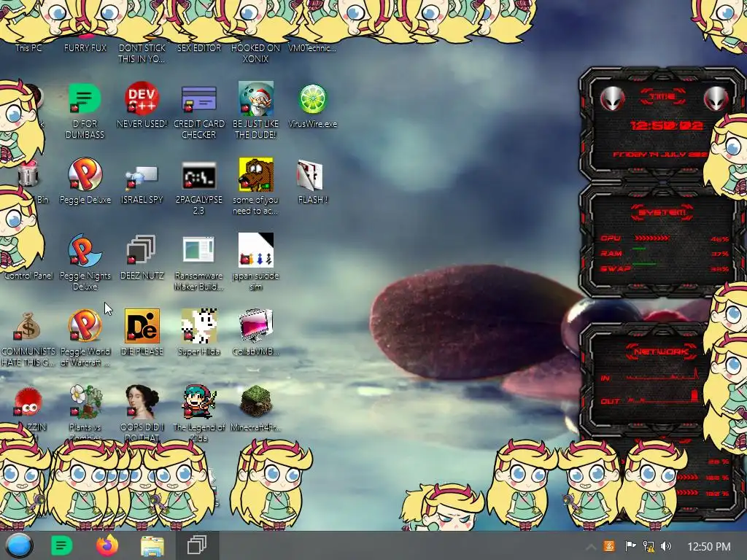Click the red digital clock readout
The height and width of the screenshot is (560, 747).
[667, 125]
